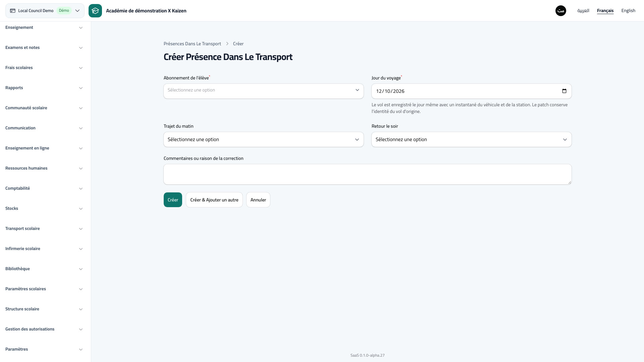Click the card icon beside Local Council Demo
This screenshot has width=644, height=362.
13,11
